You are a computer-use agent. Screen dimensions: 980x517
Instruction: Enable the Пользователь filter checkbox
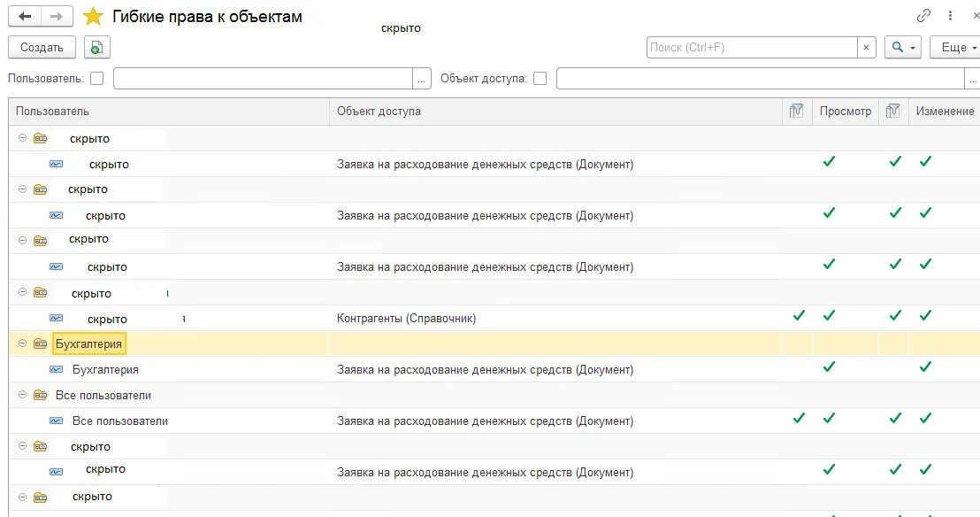[x=97, y=79]
